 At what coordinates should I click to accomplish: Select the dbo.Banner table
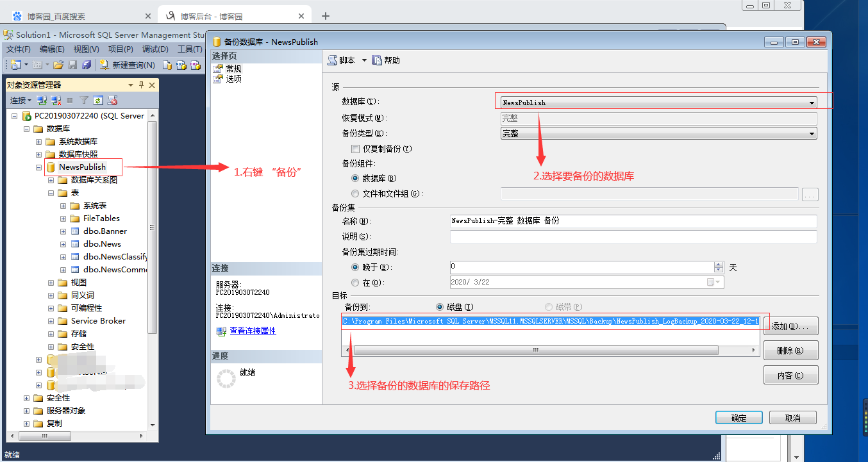[x=105, y=231]
